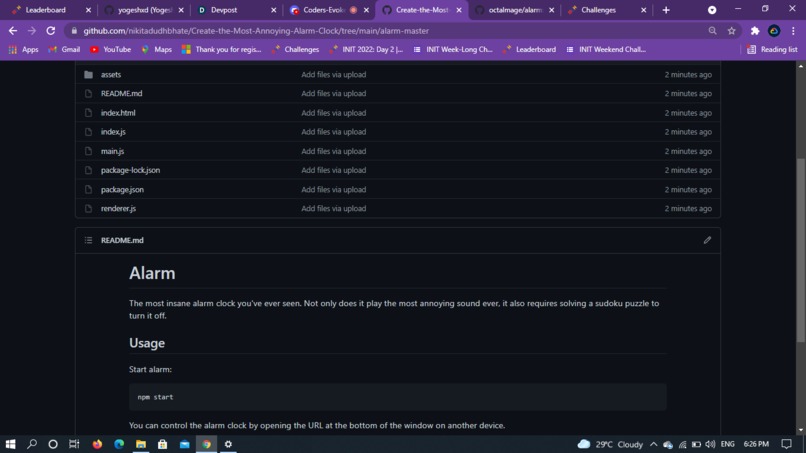Image resolution: width=806 pixels, height=453 pixels.
Task: Open YouTube bookmark
Action: click(111, 49)
